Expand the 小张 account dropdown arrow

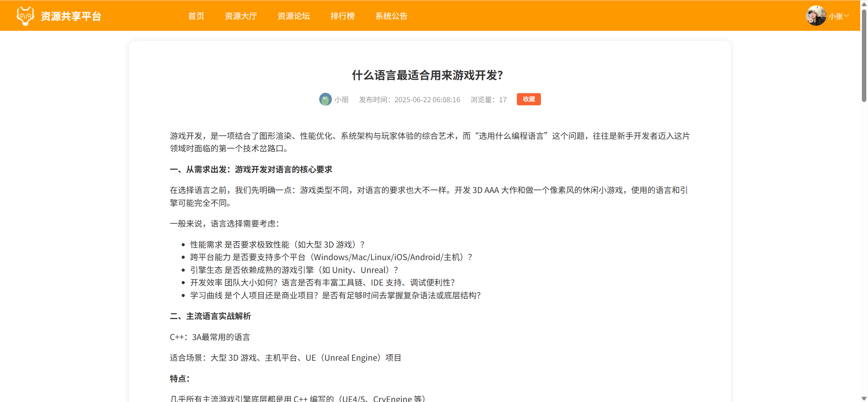pos(847,16)
